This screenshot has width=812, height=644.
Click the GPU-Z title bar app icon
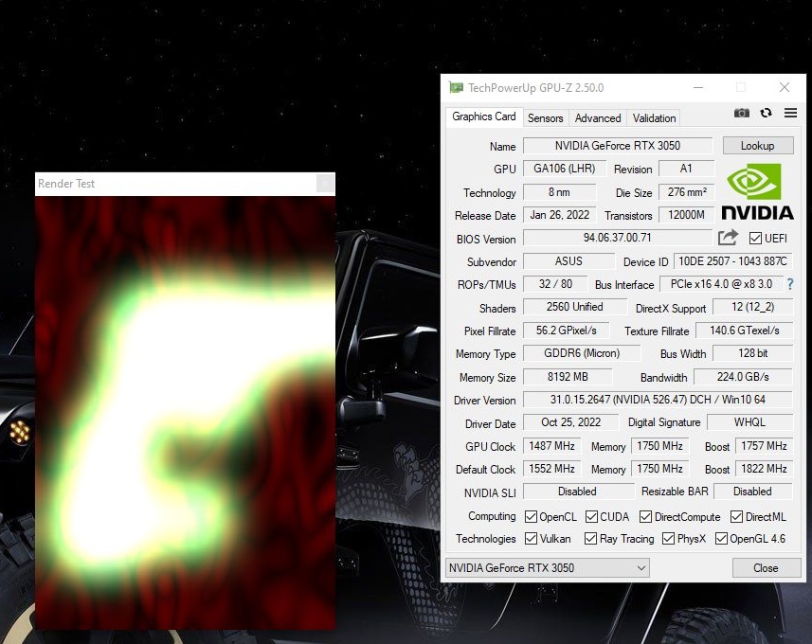coord(456,87)
